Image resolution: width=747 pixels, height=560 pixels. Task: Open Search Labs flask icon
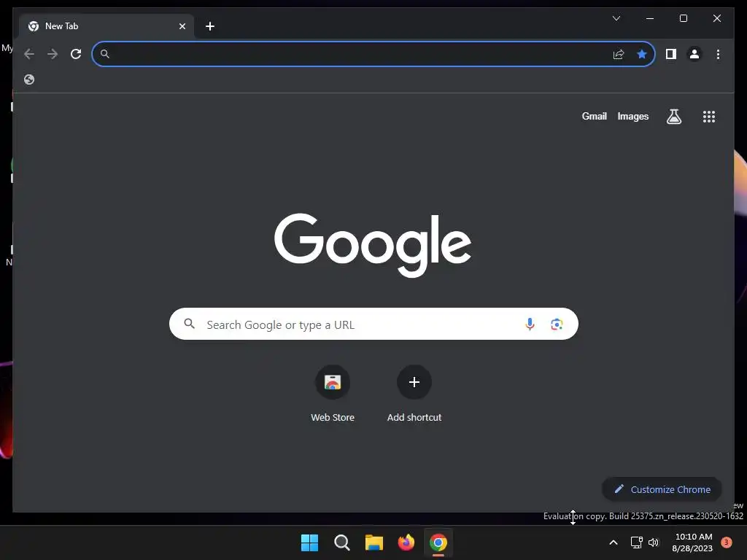[x=673, y=116]
